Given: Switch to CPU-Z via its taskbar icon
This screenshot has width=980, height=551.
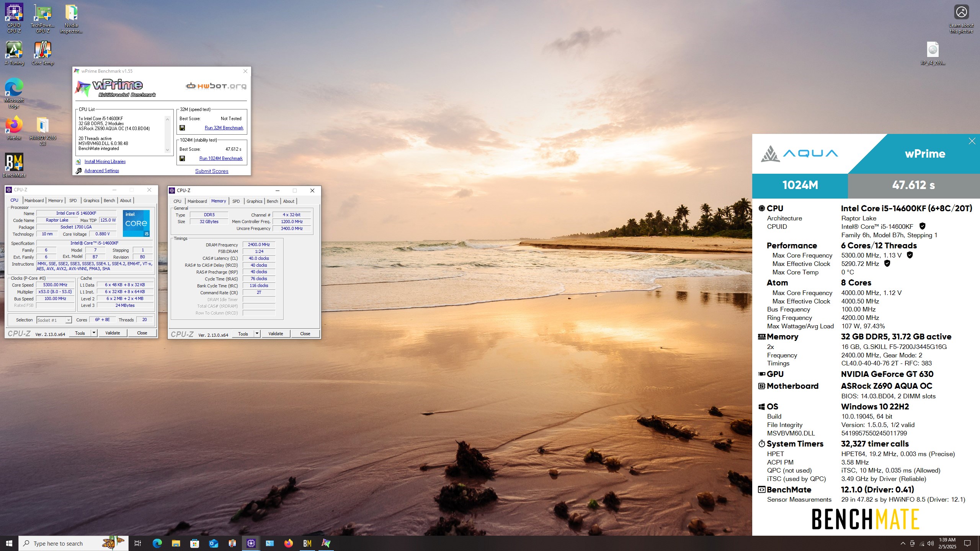Looking at the screenshot, I should pos(251,543).
